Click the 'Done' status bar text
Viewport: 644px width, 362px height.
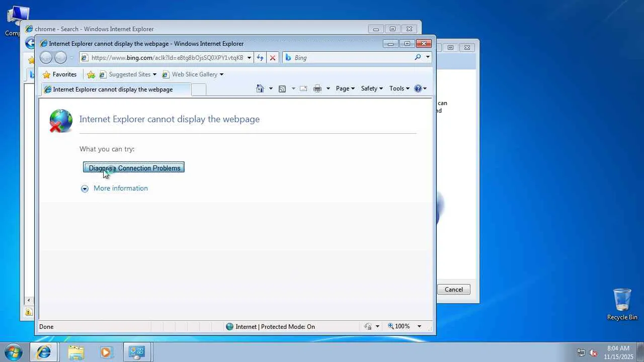(x=46, y=326)
